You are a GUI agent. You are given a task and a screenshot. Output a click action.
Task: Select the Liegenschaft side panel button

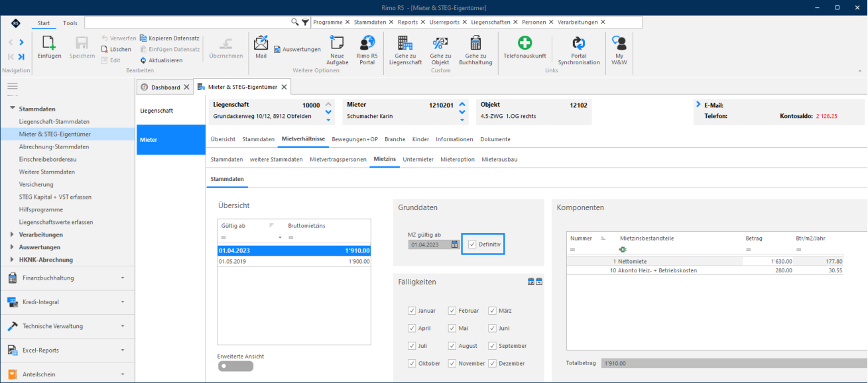171,111
